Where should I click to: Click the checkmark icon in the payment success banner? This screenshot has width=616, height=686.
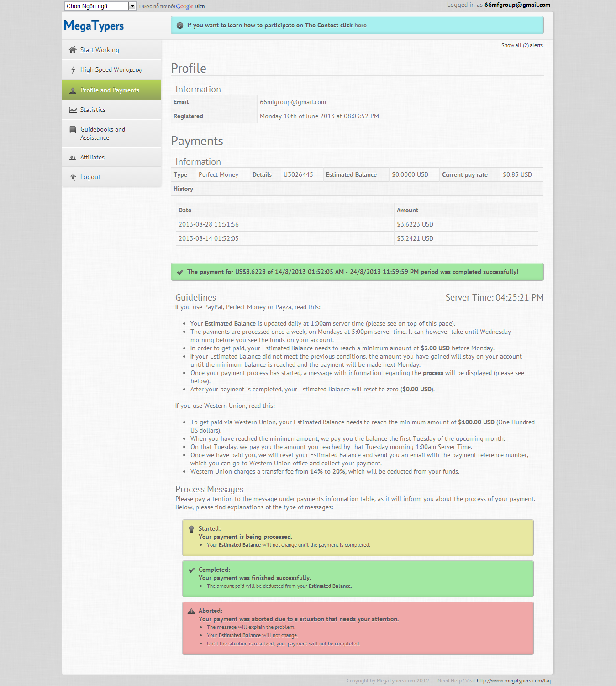[x=180, y=272]
